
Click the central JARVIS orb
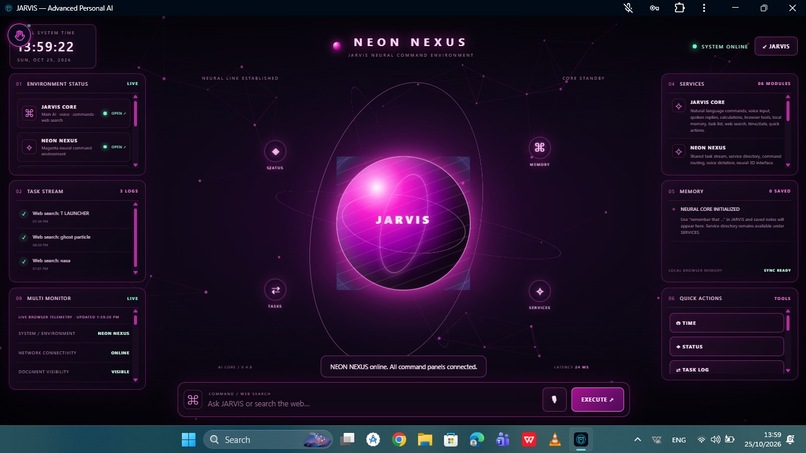[x=403, y=223]
